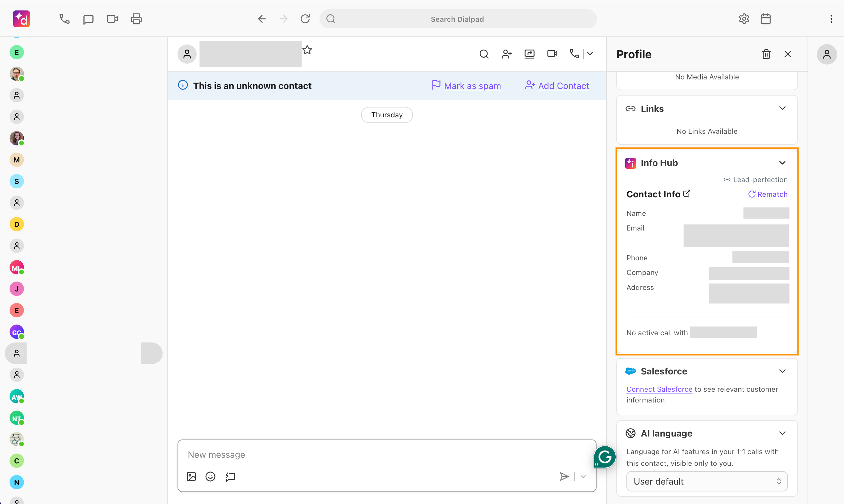The height and width of the screenshot is (504, 844).
Task: Click the New message input field
Action: point(387,454)
